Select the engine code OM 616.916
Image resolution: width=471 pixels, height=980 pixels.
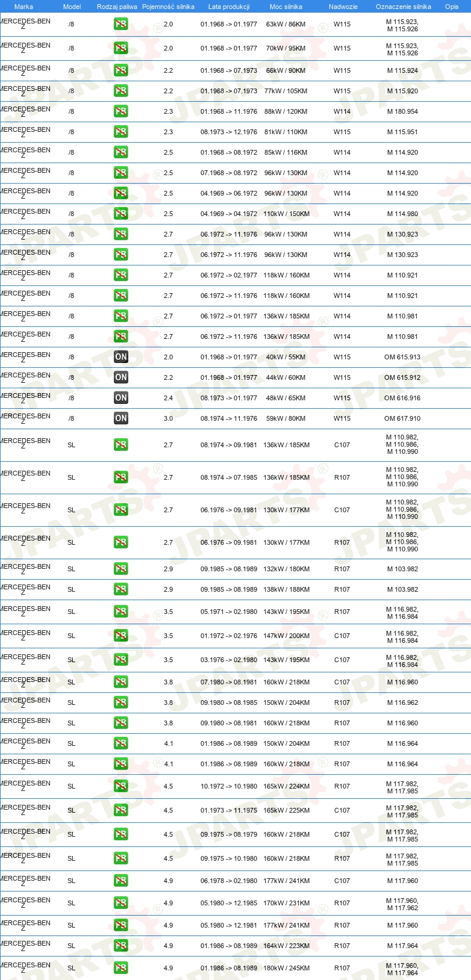tap(402, 399)
